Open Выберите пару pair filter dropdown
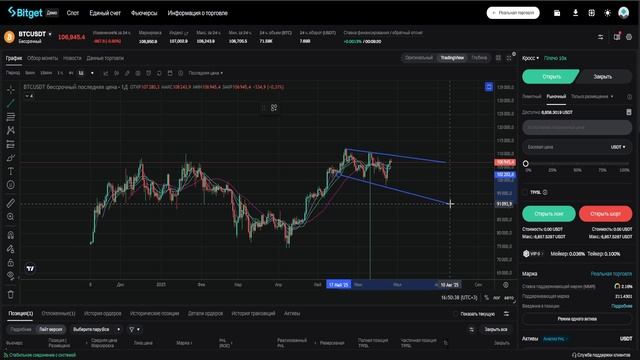This screenshot has height=360, width=640. pos(96,329)
